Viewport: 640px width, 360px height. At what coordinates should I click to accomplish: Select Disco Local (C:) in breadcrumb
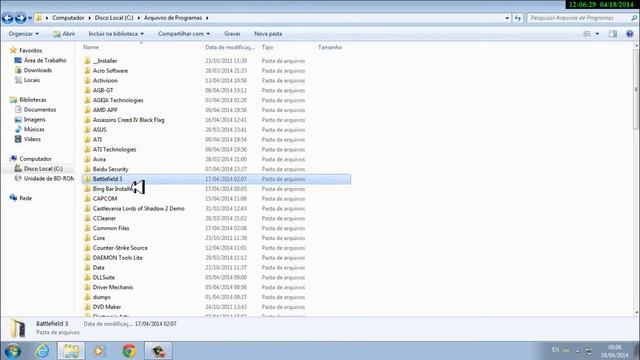pyautogui.click(x=114, y=18)
